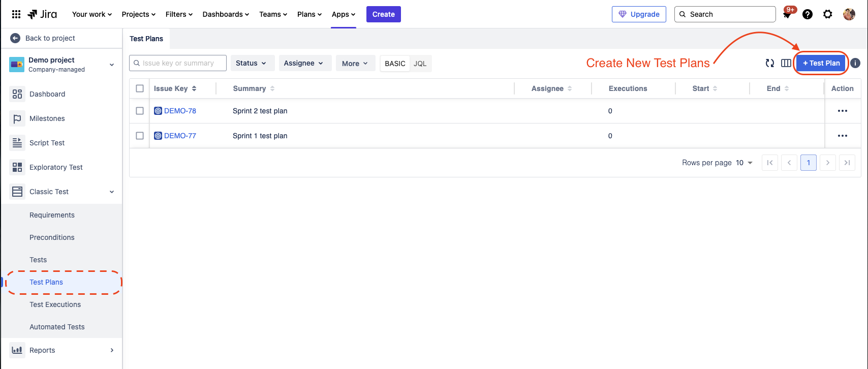Click the issue key or summary search field
868x369 pixels.
tap(178, 63)
